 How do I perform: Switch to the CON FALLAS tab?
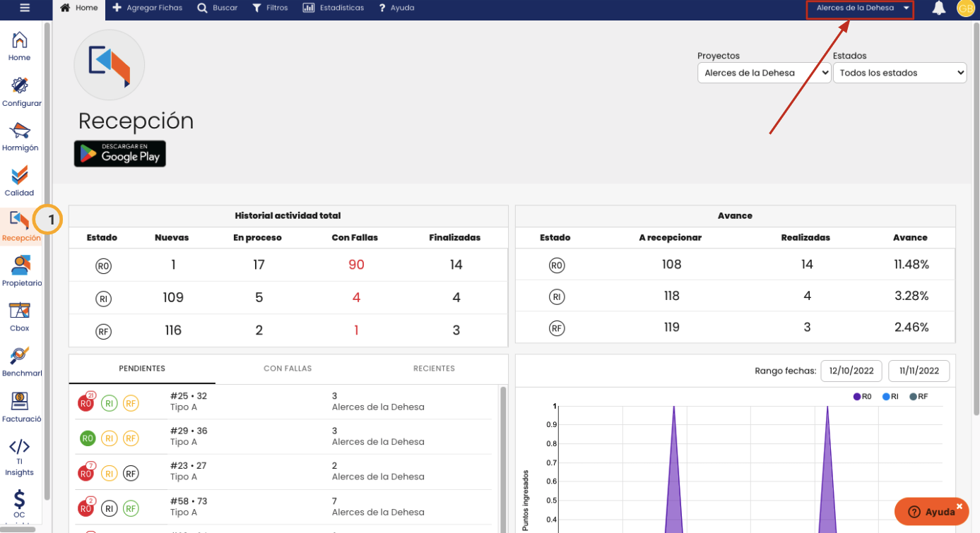[288, 369]
